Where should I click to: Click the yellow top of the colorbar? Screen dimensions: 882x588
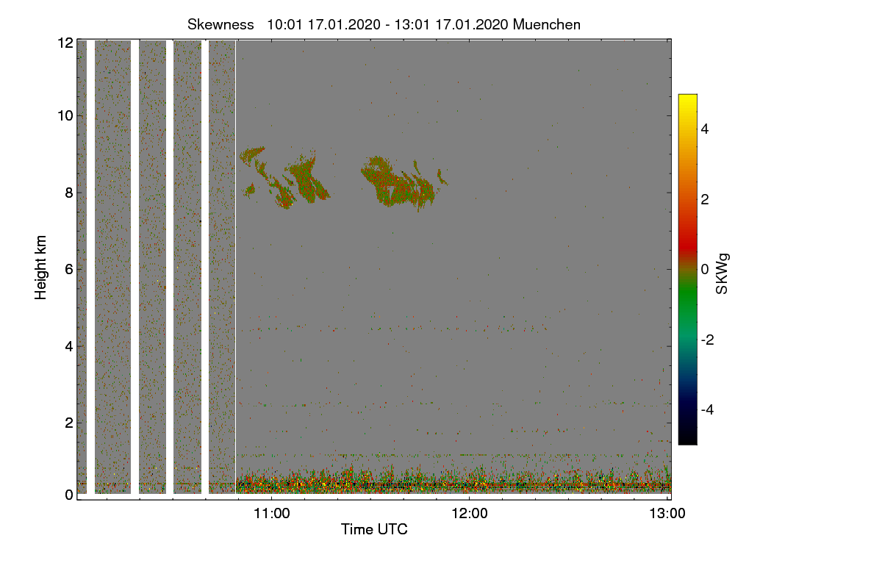pyautogui.click(x=687, y=101)
